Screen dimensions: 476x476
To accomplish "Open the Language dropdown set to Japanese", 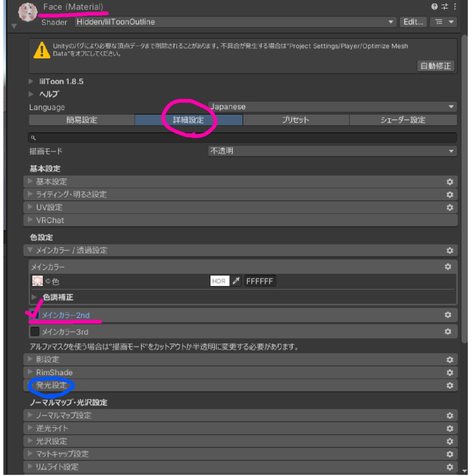I will tap(332, 107).
